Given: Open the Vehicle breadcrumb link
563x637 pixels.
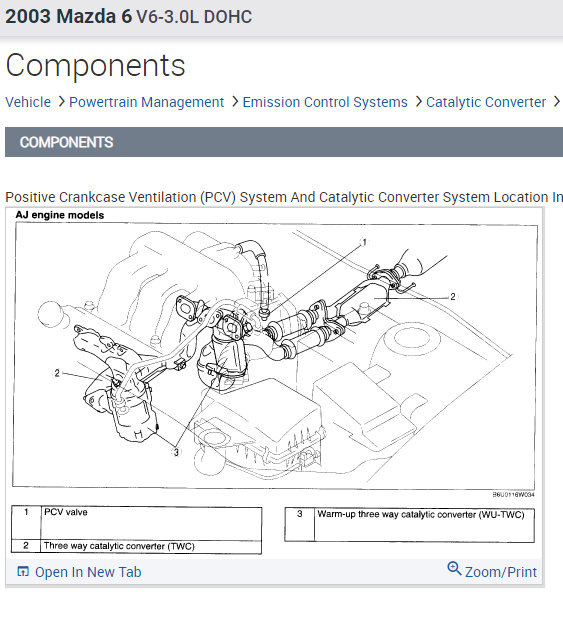Looking at the screenshot, I should click(28, 102).
